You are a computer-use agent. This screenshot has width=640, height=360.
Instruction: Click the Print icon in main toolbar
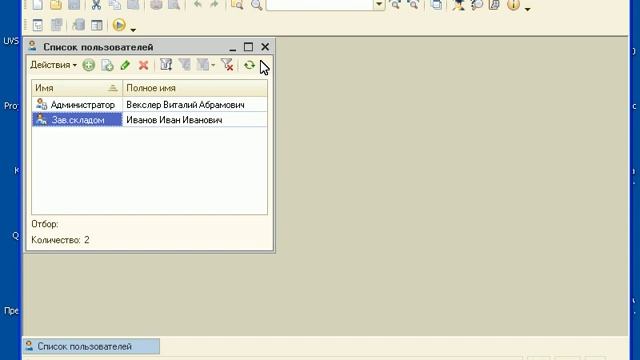tap(156, 4)
